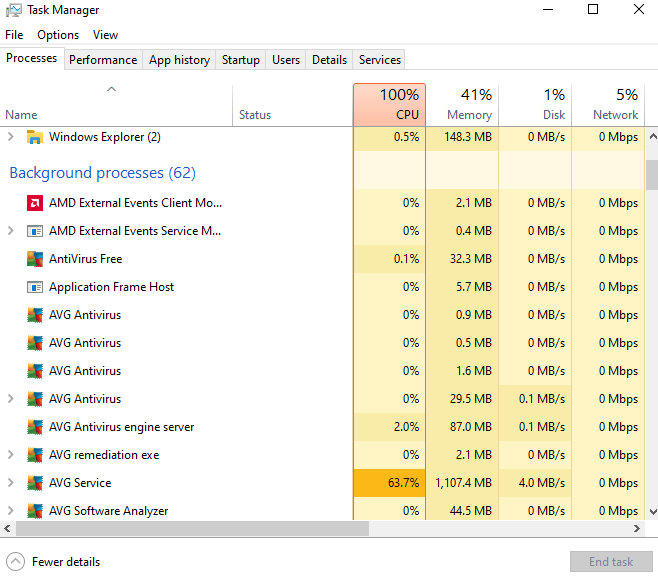This screenshot has width=658, height=581.
Task: Switch to the App history tab
Action: pyautogui.click(x=179, y=60)
